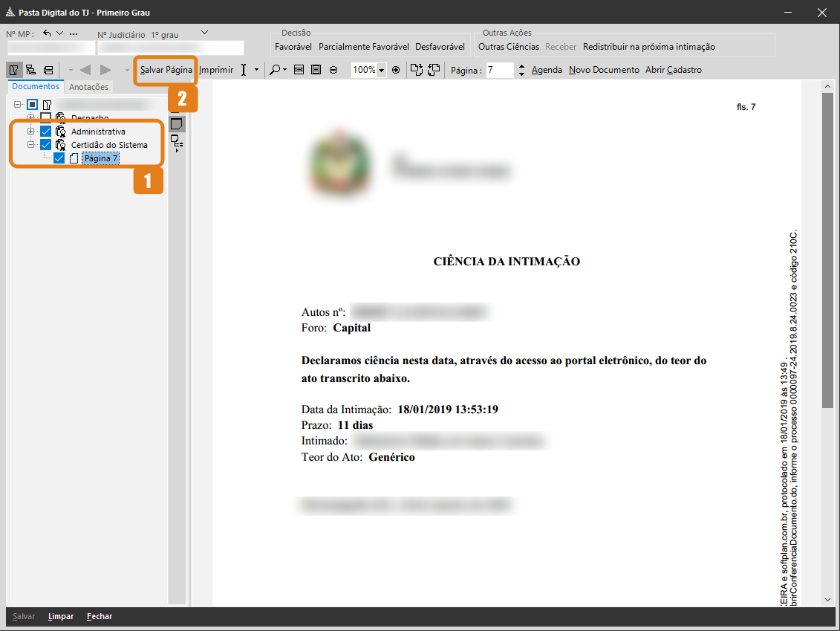Open dropdown arrow after next-document arrow
Viewport: 840px width, 631px height.
click(127, 70)
